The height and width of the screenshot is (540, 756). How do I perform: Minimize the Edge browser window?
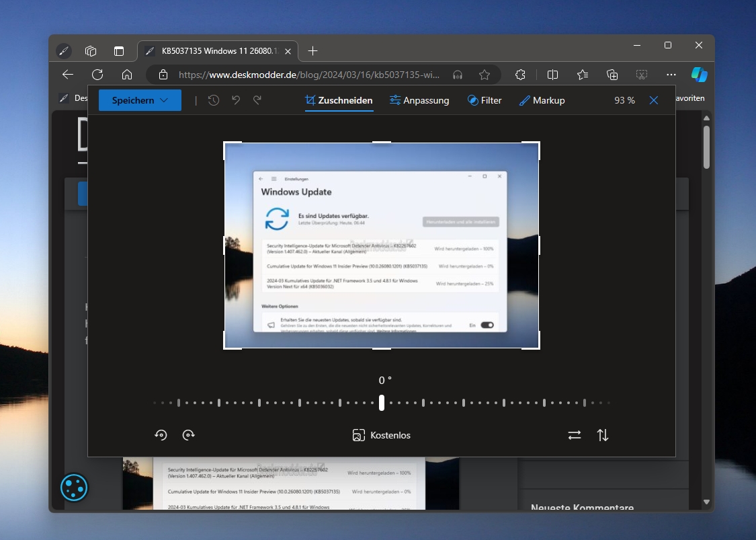[x=637, y=45]
